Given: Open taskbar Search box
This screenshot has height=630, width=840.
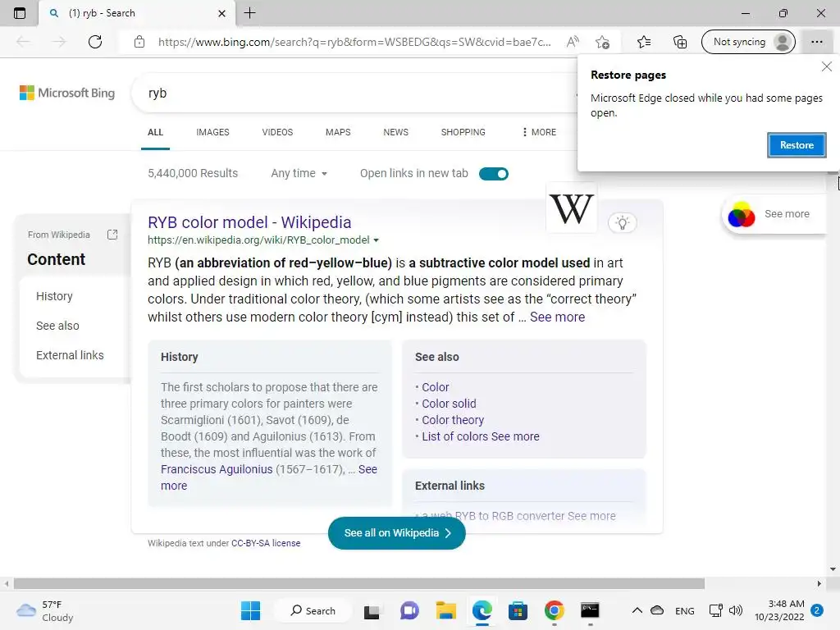Looking at the screenshot, I should pyautogui.click(x=313, y=610).
